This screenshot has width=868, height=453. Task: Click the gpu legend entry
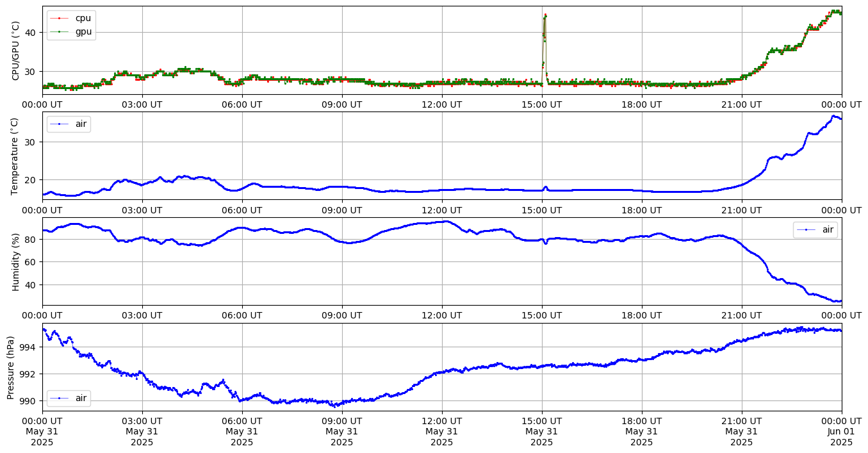pos(71,31)
